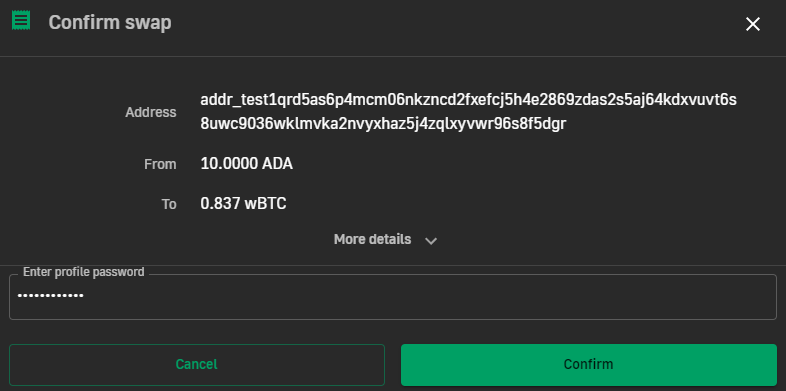
Task: Click the Confirm swap dialog title
Action: point(110,23)
